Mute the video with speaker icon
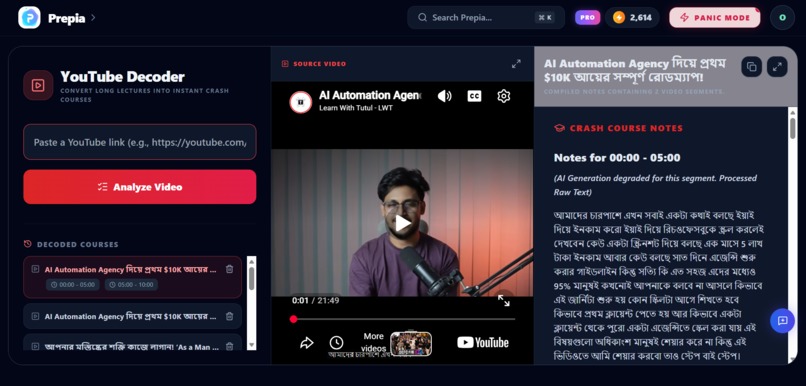 click(445, 96)
